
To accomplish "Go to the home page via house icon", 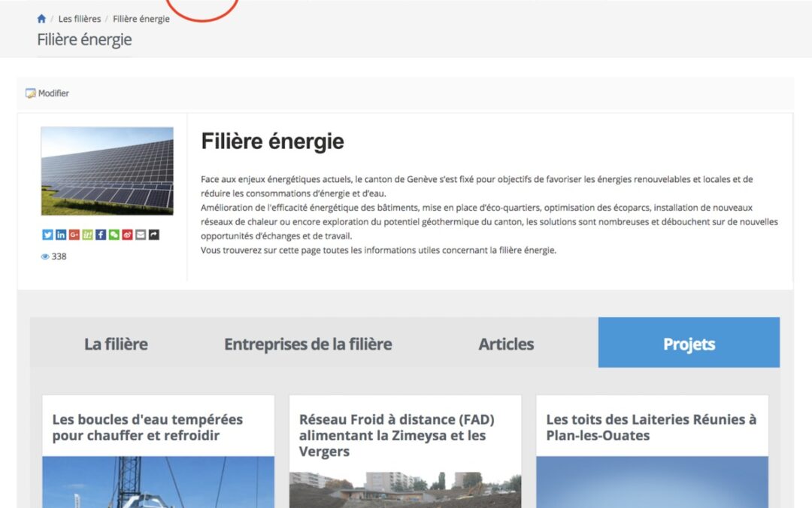I will click(x=41, y=19).
